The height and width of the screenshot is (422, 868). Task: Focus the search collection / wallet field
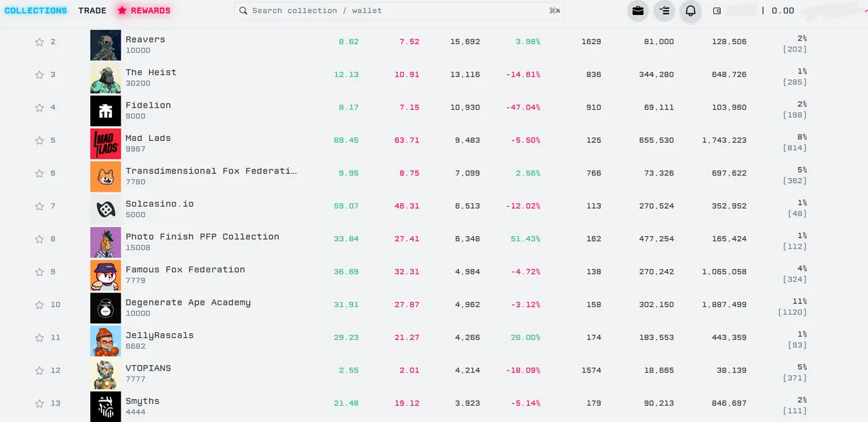399,11
